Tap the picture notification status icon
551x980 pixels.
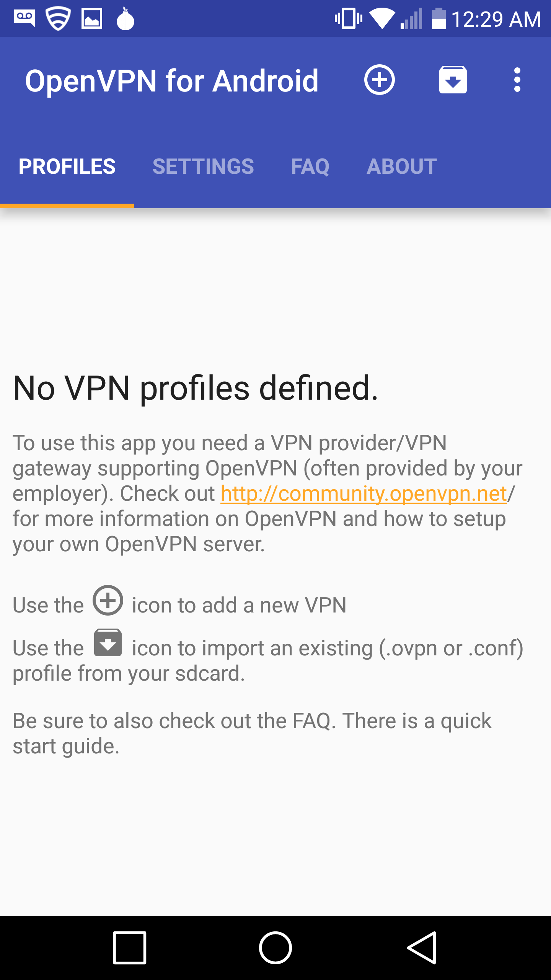(x=92, y=18)
